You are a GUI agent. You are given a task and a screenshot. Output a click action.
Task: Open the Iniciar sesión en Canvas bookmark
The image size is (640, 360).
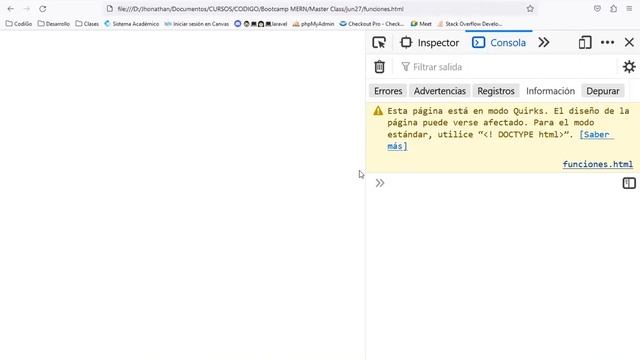pyautogui.click(x=197, y=24)
